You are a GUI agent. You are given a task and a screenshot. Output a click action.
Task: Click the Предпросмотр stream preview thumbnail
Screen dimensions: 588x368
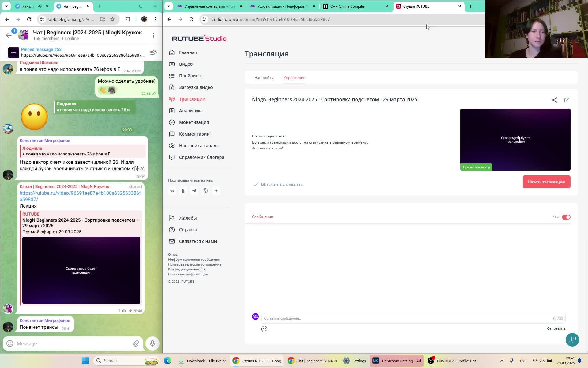point(515,140)
